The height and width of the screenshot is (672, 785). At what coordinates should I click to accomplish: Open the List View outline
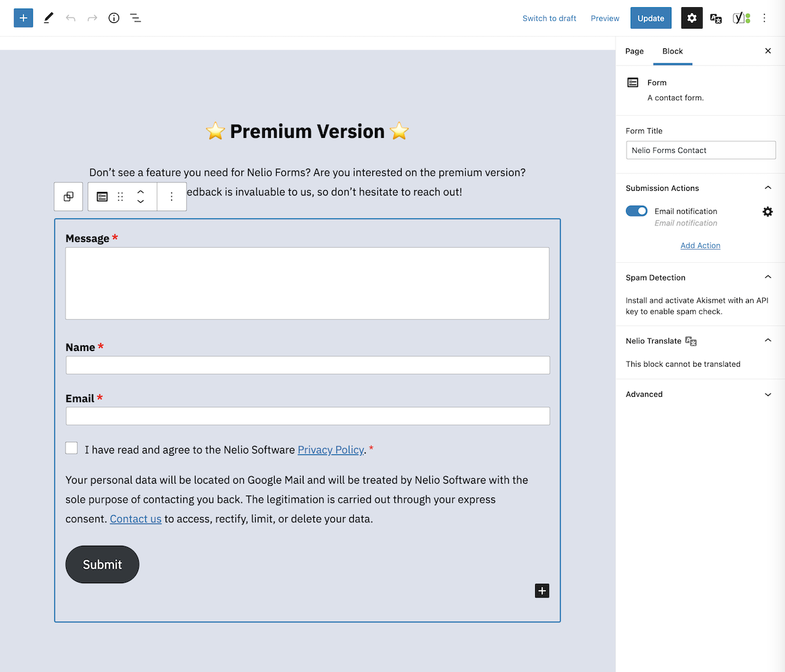pos(135,18)
